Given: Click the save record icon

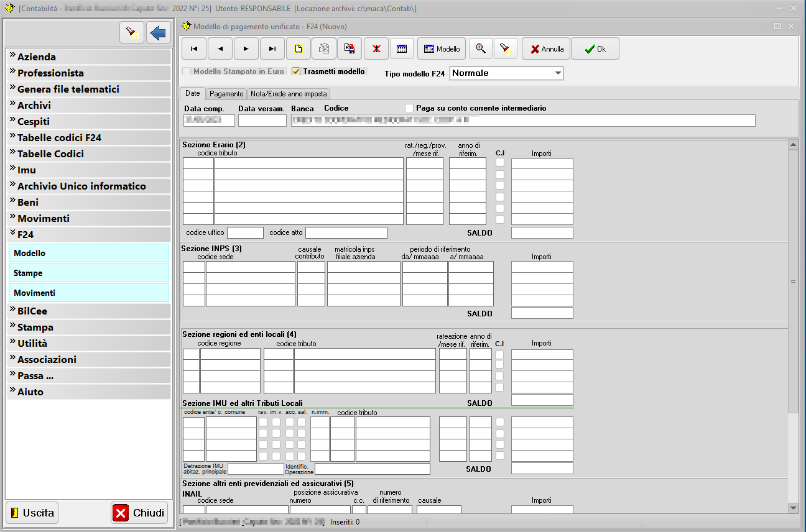Looking at the screenshot, I should (x=350, y=48).
